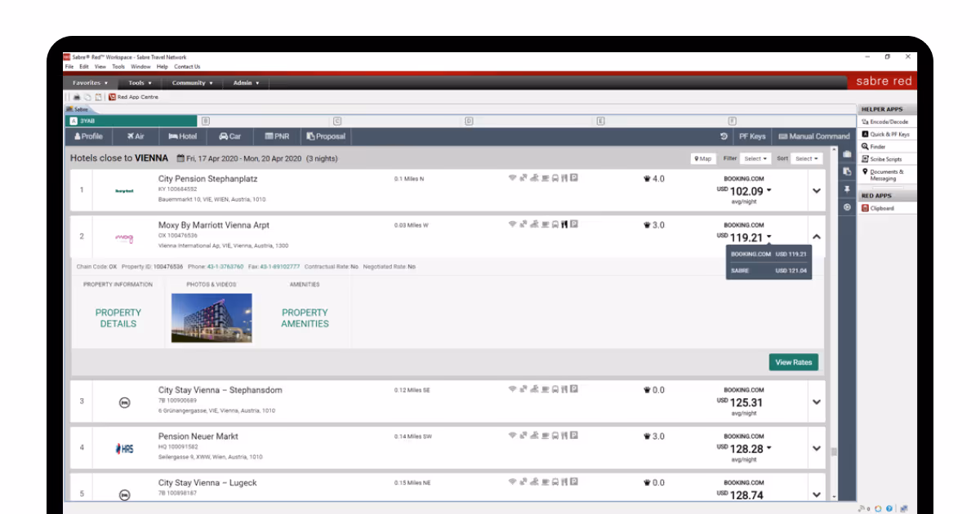Open Red App Centre
The width and height of the screenshot is (980, 514).
pos(133,97)
